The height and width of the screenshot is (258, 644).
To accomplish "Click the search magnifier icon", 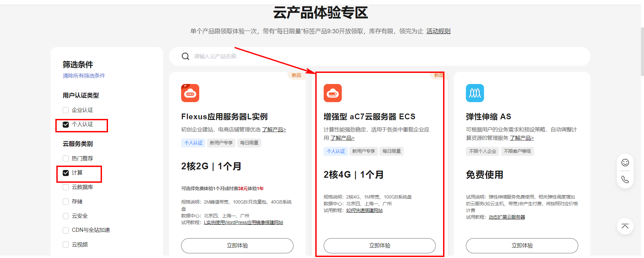I will (185, 56).
